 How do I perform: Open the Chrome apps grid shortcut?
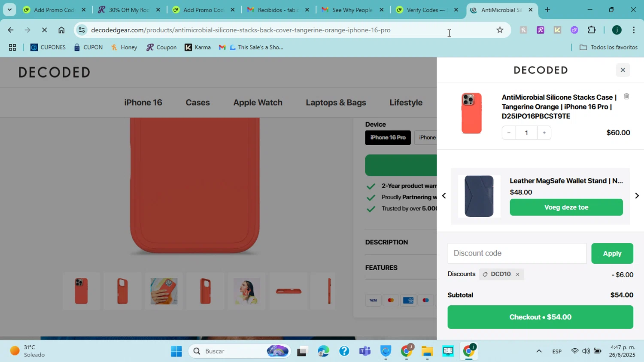pyautogui.click(x=12, y=48)
